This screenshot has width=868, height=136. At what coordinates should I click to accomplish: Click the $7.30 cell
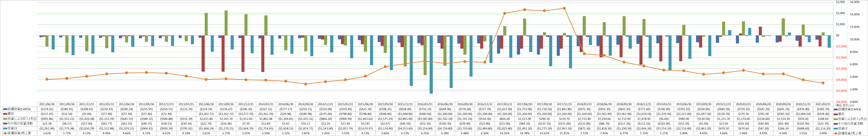click(246, 124)
